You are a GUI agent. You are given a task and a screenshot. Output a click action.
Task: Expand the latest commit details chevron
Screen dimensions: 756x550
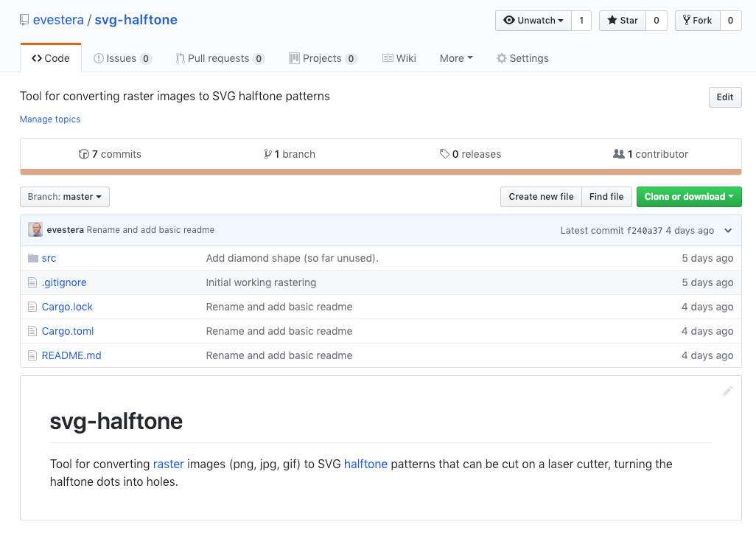tap(728, 231)
